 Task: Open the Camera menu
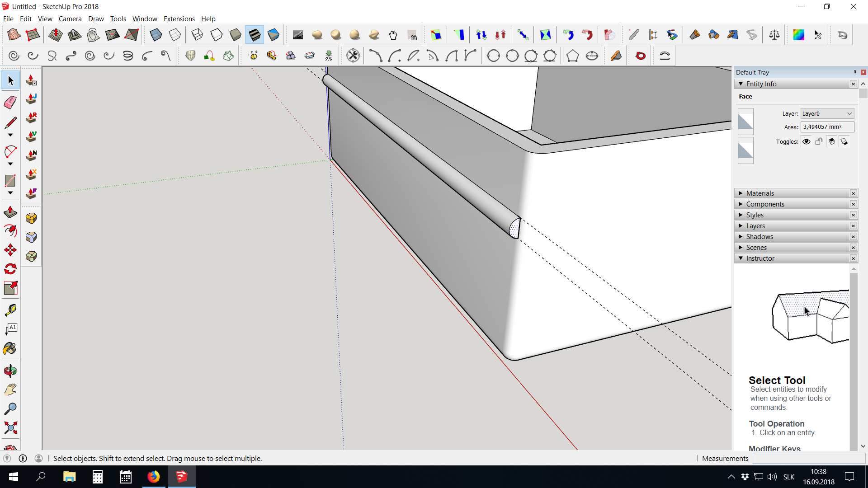70,19
